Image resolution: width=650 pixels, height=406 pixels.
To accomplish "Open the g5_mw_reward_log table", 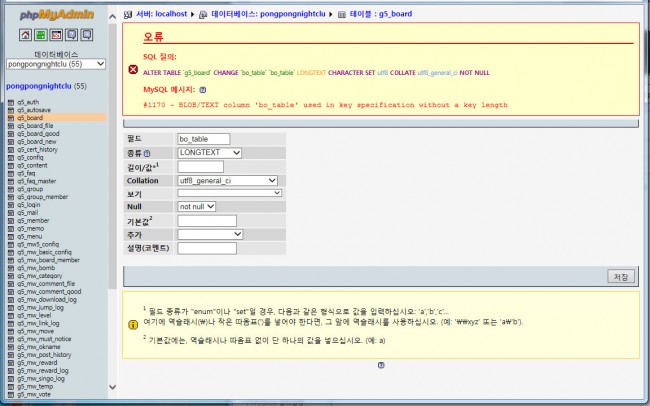I will 43,370.
